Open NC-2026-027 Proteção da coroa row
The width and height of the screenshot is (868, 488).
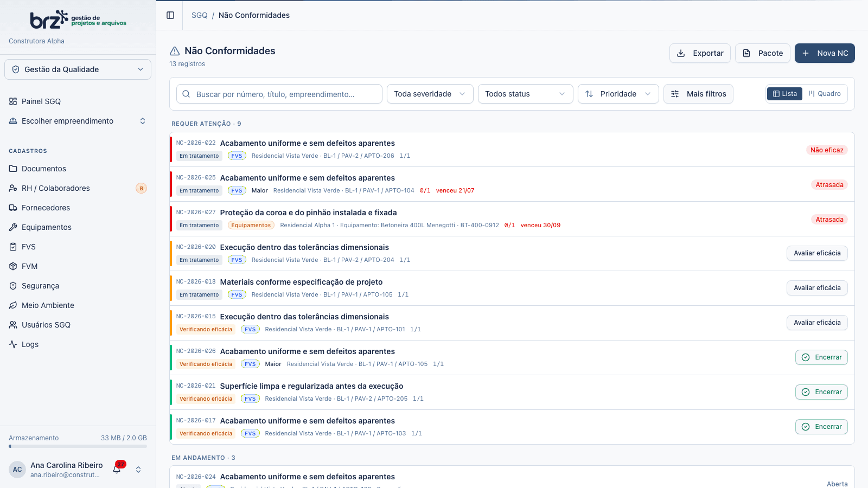coord(512,219)
